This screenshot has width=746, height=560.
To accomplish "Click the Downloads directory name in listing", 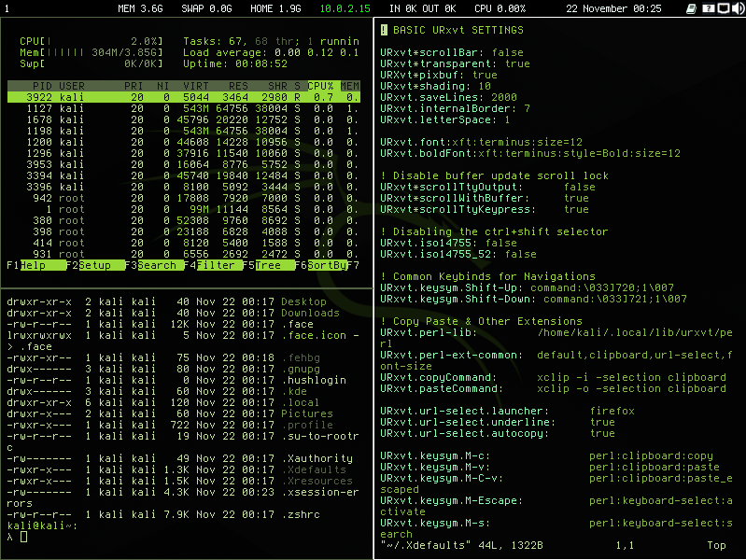I will tap(310, 313).
